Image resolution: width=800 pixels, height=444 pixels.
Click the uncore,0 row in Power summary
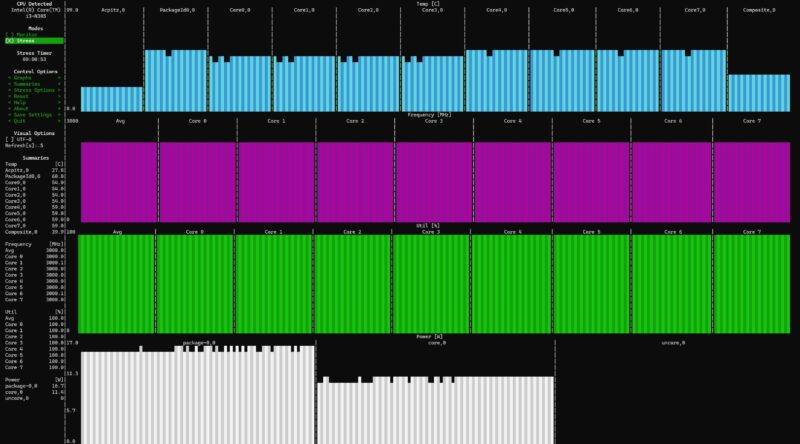[34, 399]
